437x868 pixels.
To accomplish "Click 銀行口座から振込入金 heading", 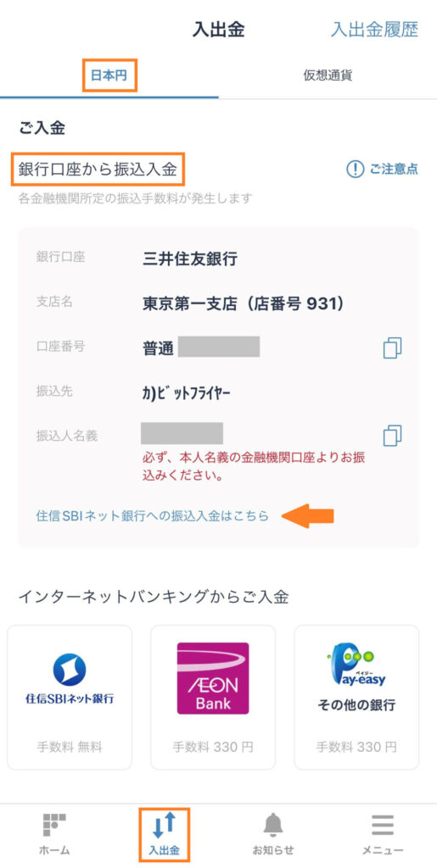I will (x=98, y=170).
